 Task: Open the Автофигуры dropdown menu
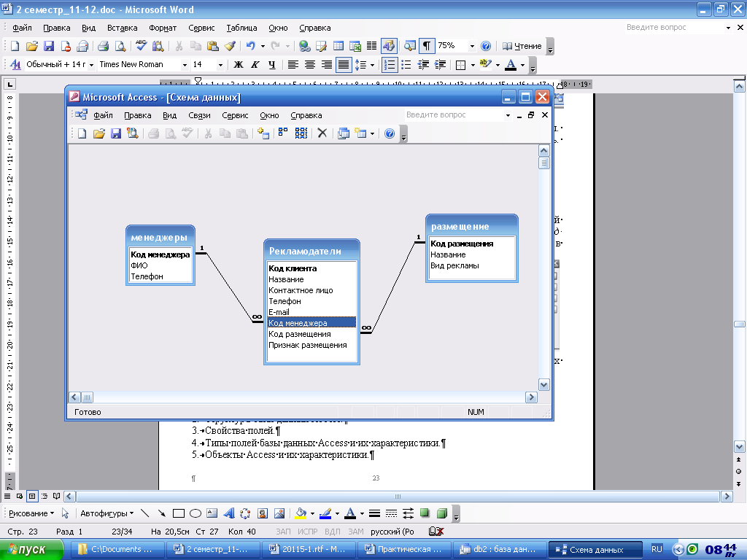(x=107, y=513)
